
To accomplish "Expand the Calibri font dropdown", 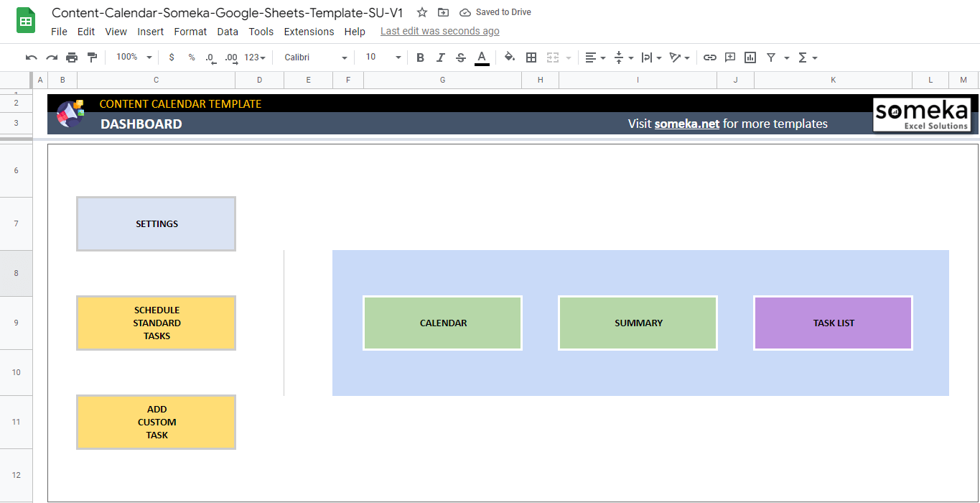I will point(315,57).
